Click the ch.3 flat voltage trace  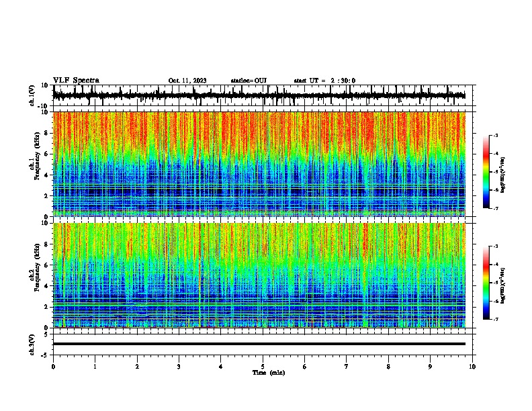pyautogui.click(x=259, y=344)
